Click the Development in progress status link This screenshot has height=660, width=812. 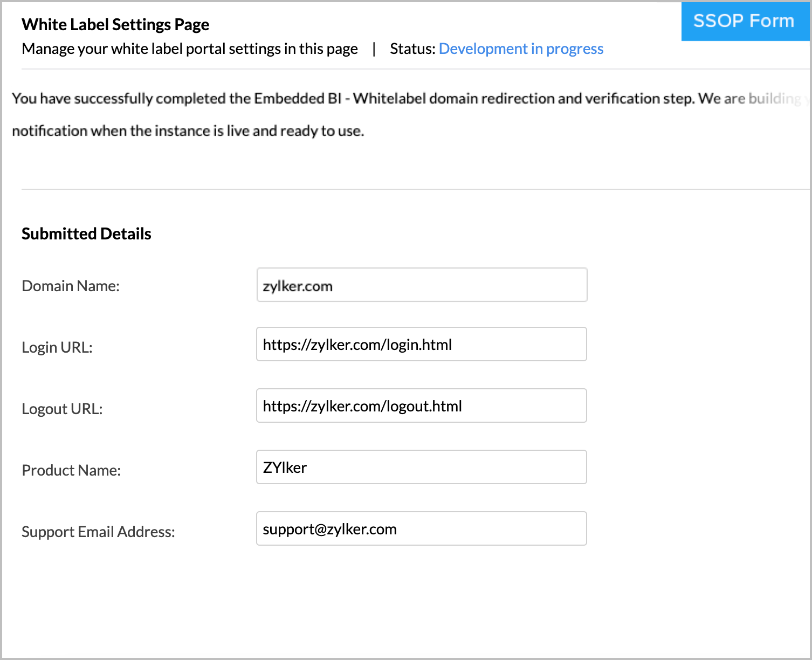point(521,49)
